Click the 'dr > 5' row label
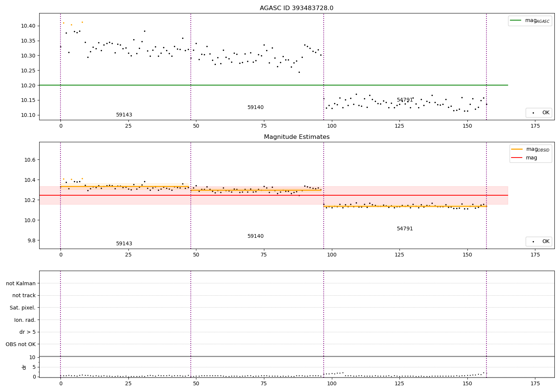The width and height of the screenshot is (560, 392). pos(28,332)
